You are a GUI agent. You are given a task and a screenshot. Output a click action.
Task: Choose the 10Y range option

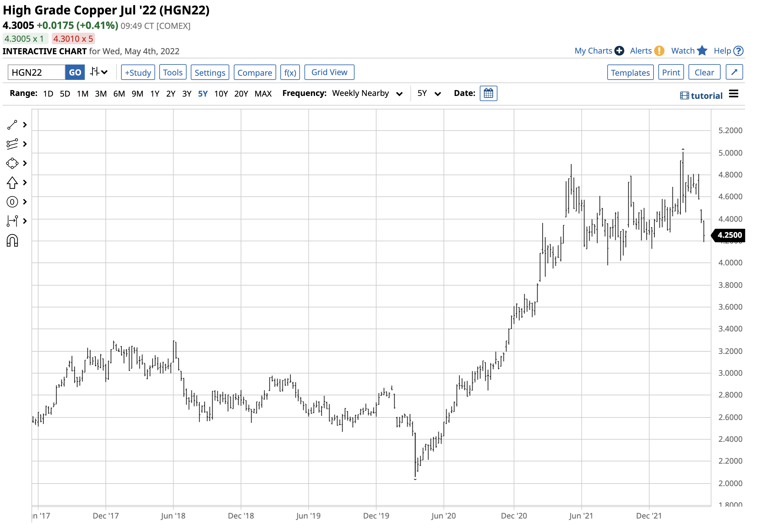pos(221,94)
